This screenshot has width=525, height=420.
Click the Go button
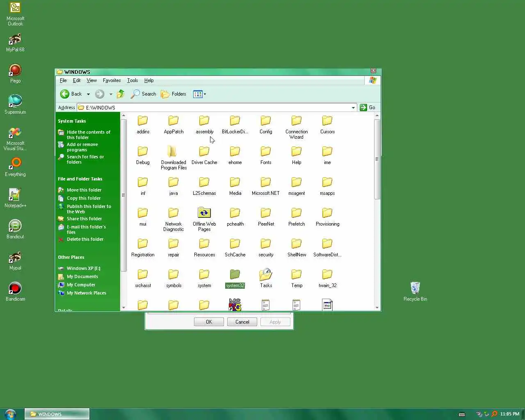(367, 107)
